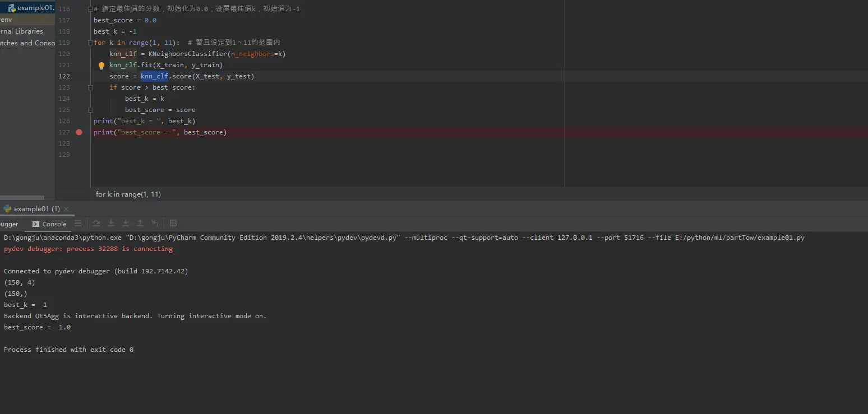This screenshot has width=868, height=414.
Task: Click the '(150,)' console output
Action: tap(16, 294)
